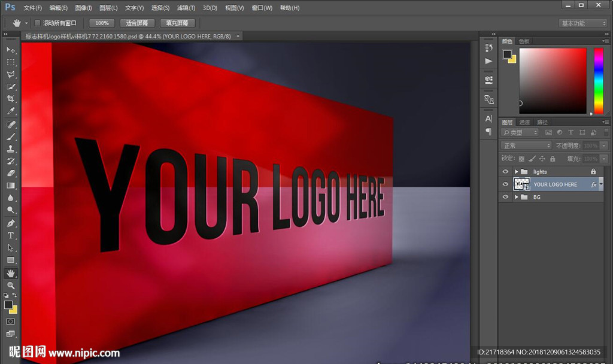Select the Rectangular Marquee tool
The image size is (613, 364).
[11, 62]
